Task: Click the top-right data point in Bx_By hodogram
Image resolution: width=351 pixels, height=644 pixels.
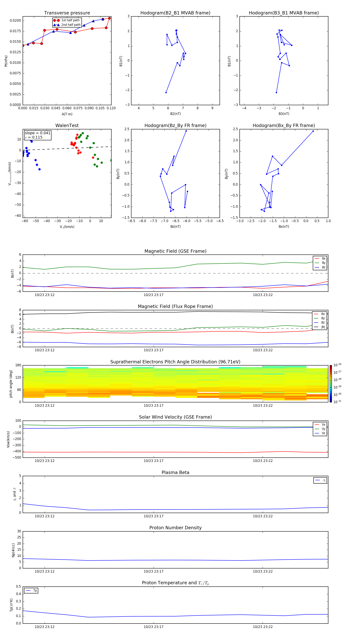Action: 313,131
